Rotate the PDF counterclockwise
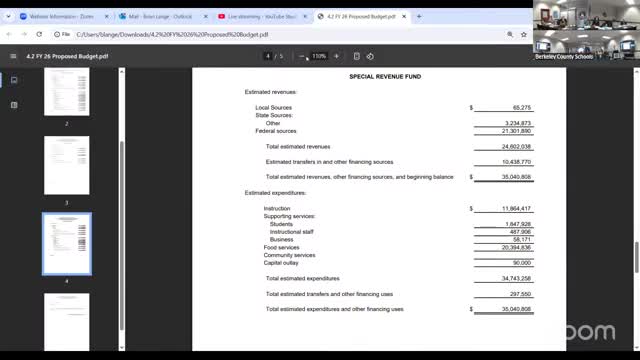640x360 pixels. pyautogui.click(x=370, y=56)
